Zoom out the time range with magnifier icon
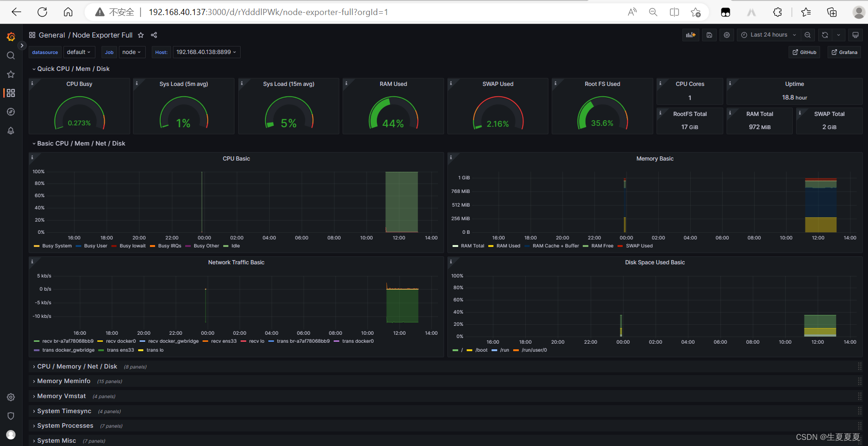This screenshot has height=446, width=868. [807, 35]
